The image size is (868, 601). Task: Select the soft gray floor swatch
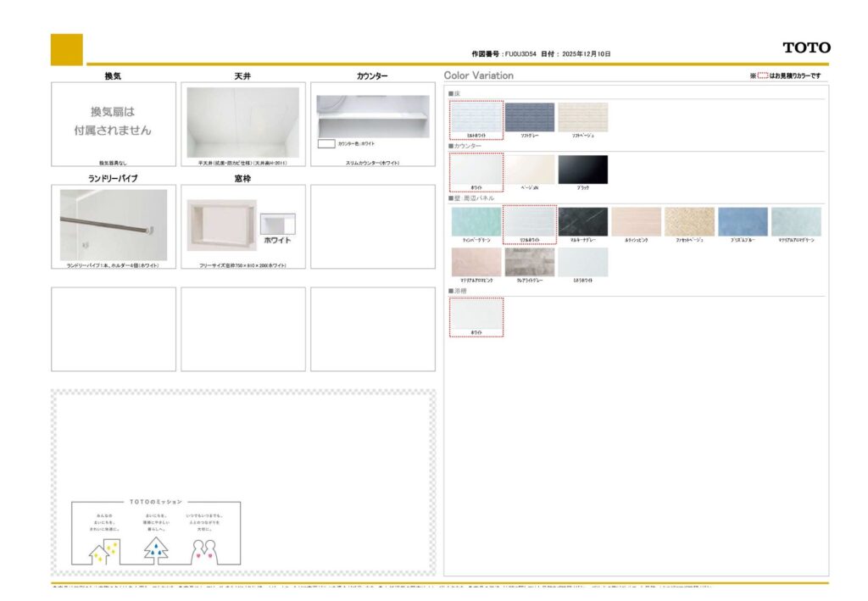pyautogui.click(x=530, y=118)
